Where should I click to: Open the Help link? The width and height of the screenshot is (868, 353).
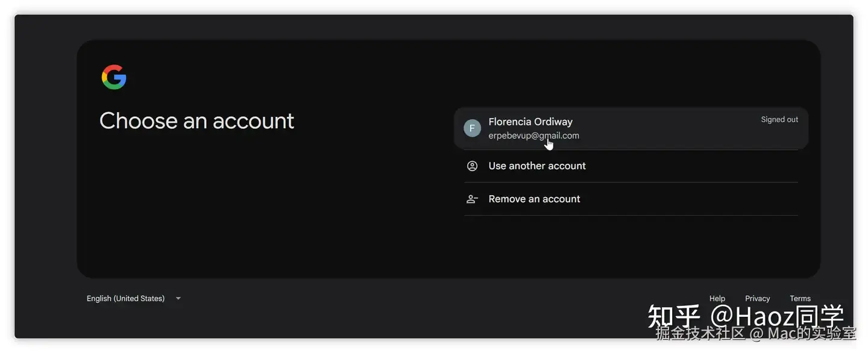(717, 298)
